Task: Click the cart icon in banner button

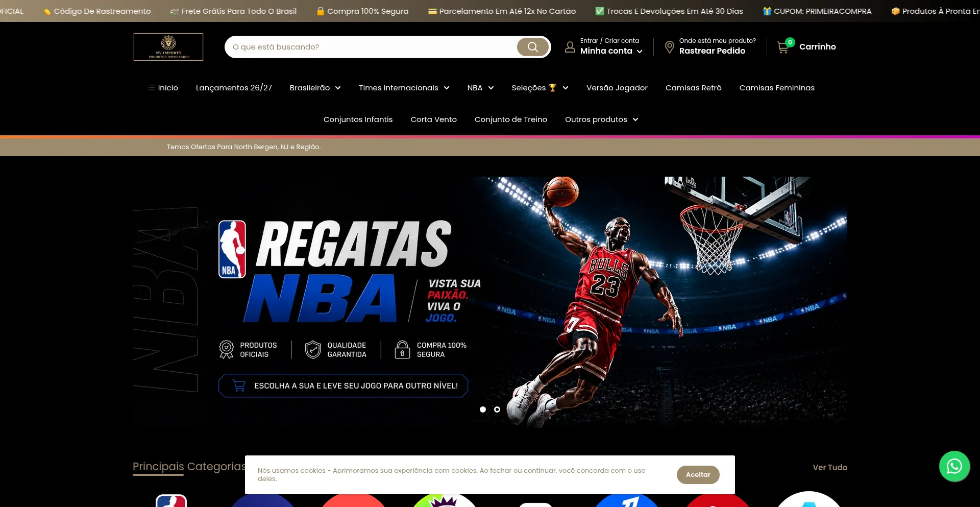Action: [239, 386]
